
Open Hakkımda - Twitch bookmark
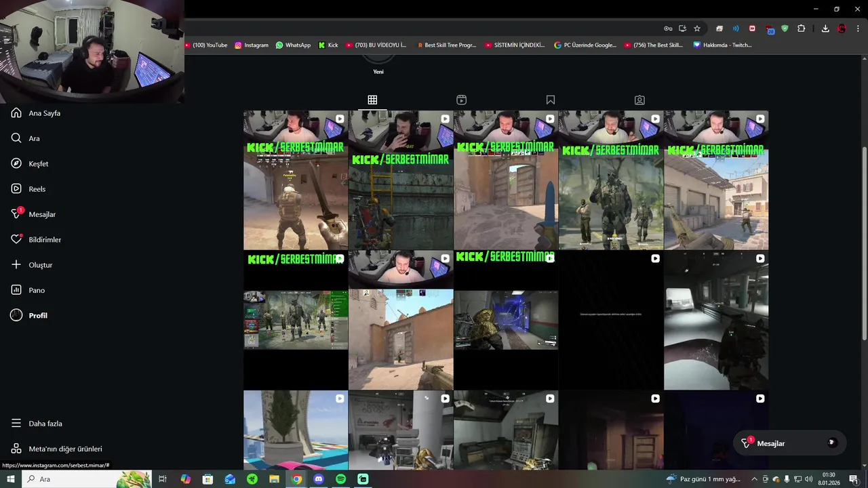[x=722, y=45]
